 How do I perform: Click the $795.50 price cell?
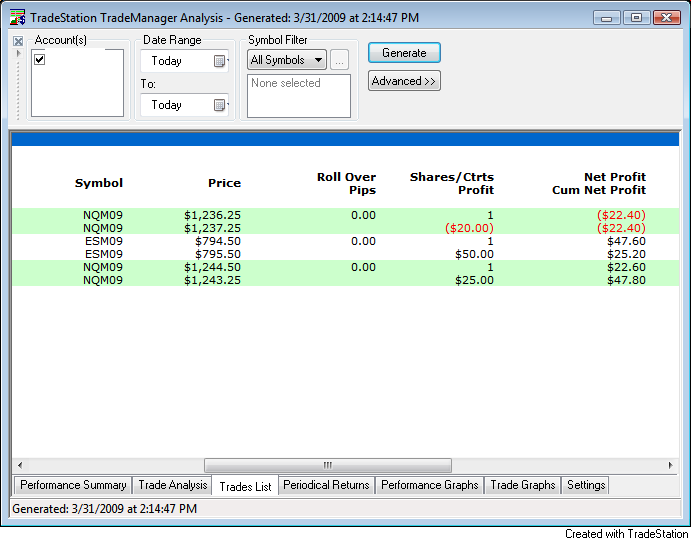(218, 254)
